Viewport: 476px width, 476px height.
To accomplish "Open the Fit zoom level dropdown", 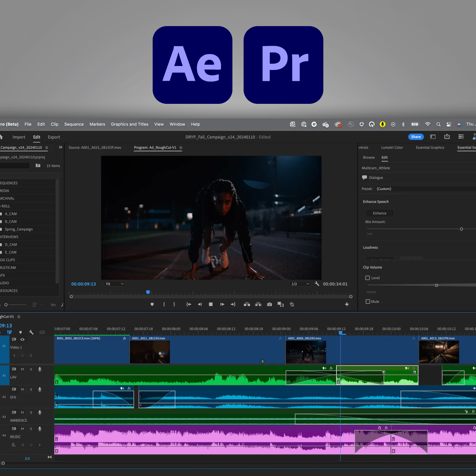I will [115, 284].
